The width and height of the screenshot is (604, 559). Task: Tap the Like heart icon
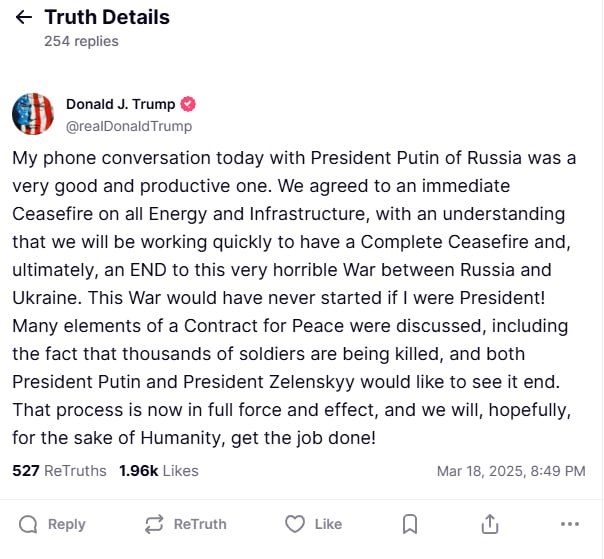[294, 524]
